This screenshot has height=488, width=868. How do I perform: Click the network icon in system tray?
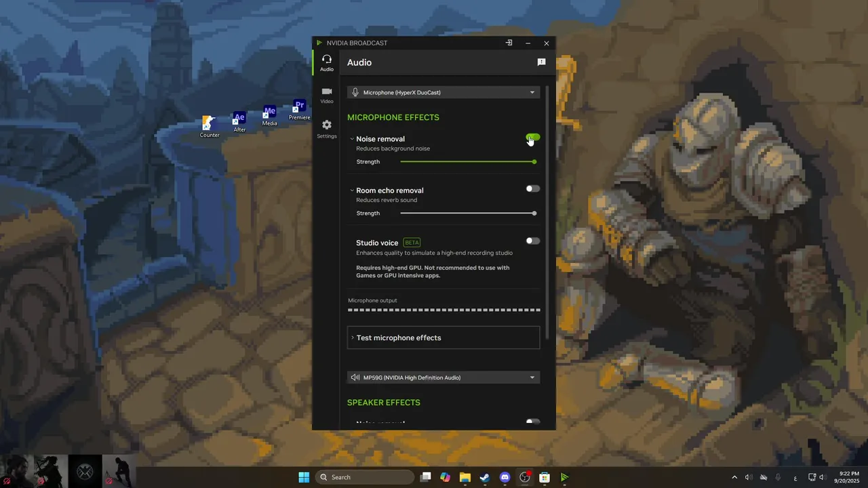tap(812, 477)
